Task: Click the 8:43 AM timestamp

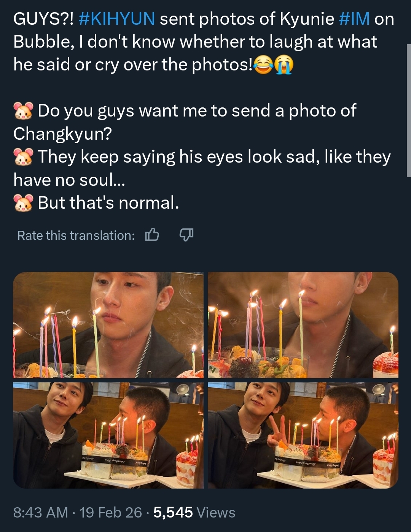Action: pos(40,512)
